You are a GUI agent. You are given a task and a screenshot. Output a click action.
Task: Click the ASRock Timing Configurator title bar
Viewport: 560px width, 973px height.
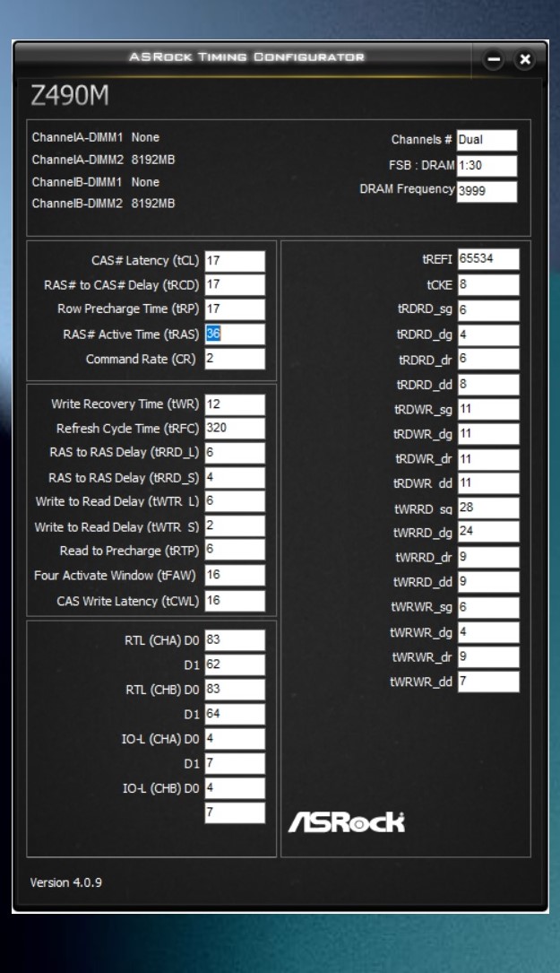[246, 57]
